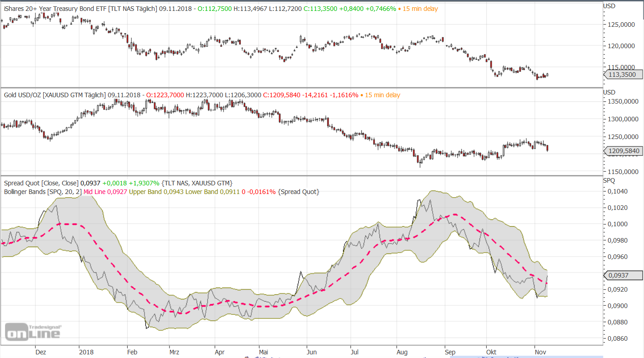The image size is (644, 358).
Task: Click the 0,0937 last-value tag on the spread axis
Action: (623, 275)
